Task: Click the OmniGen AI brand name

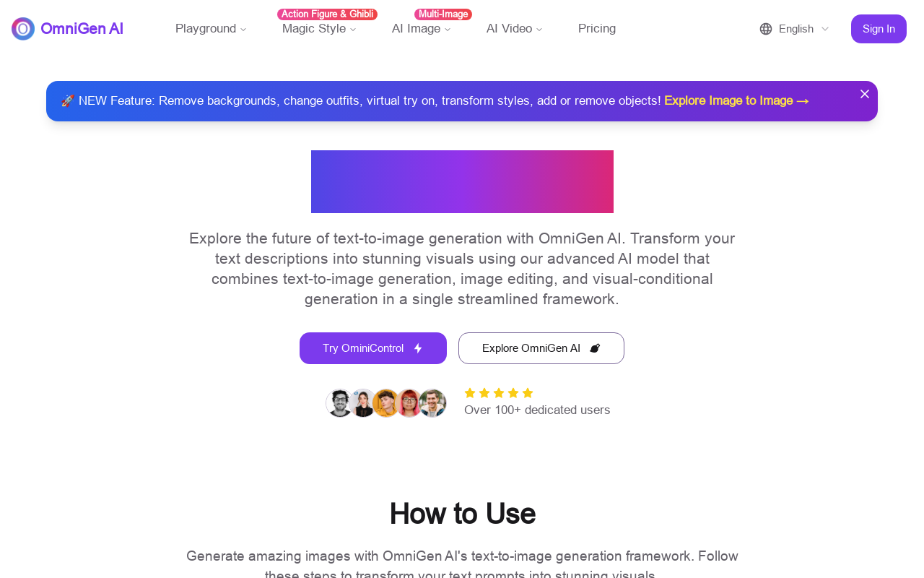Action: pyautogui.click(x=82, y=29)
